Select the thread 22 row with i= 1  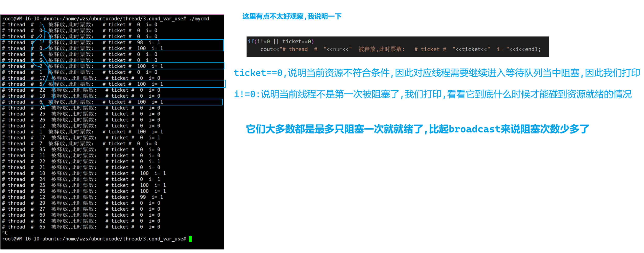coord(81,162)
